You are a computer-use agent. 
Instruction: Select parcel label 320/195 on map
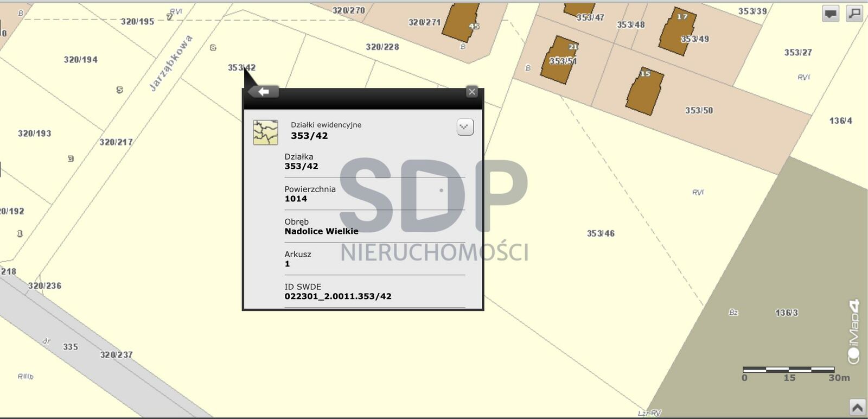tap(138, 22)
